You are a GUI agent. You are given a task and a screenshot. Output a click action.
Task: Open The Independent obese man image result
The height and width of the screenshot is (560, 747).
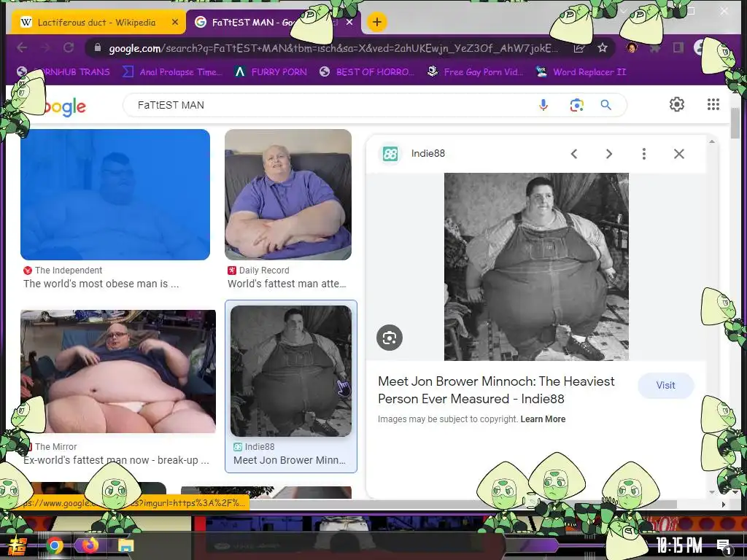pyautogui.click(x=115, y=194)
